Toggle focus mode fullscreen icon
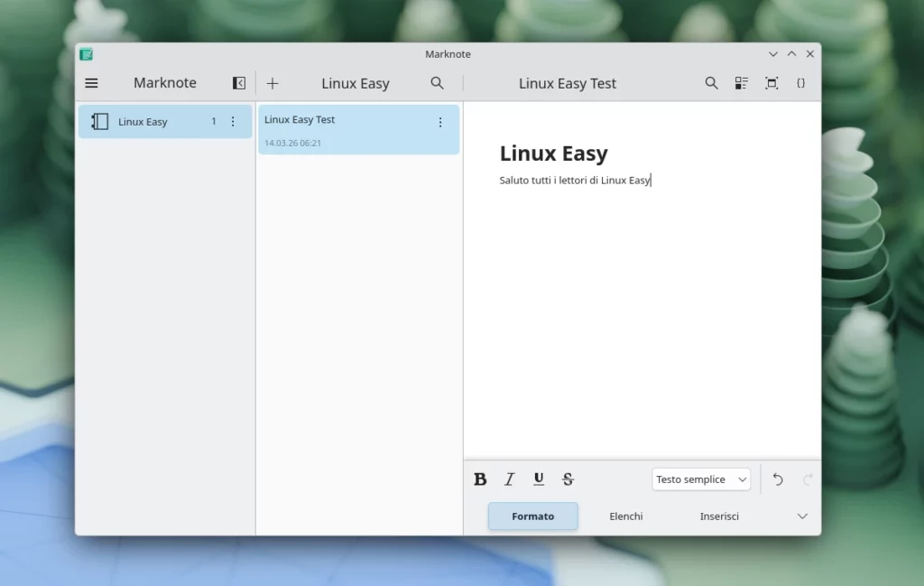Screen dimensions: 924x586 (772, 83)
